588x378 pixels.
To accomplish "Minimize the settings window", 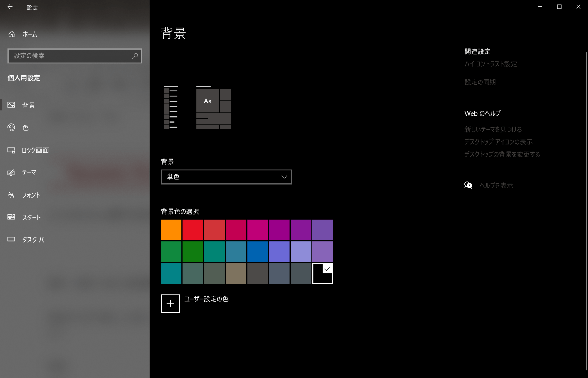I will coord(540,7).
